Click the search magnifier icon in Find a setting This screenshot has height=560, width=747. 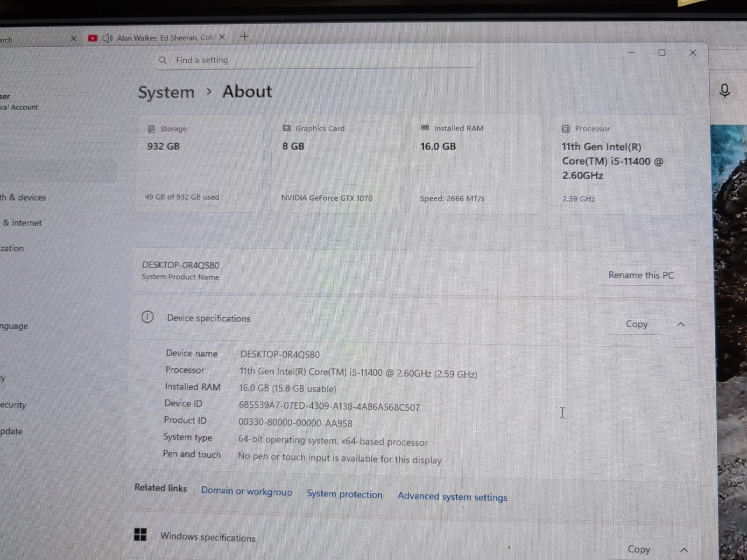pos(163,60)
